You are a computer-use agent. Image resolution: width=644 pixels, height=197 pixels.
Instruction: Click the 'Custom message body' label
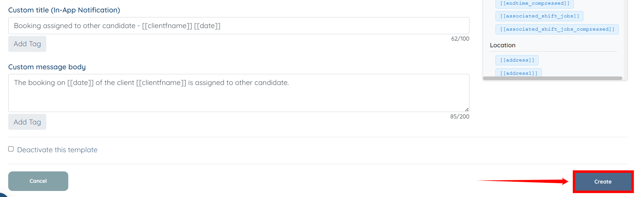47,67
